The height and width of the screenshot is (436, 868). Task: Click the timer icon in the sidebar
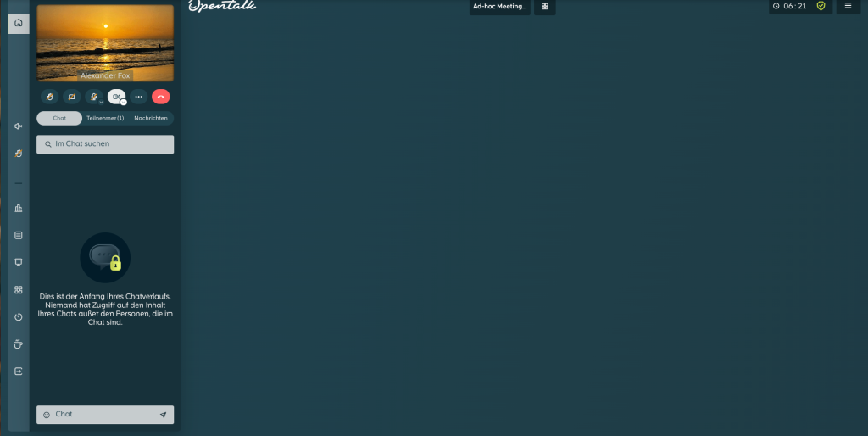pos(19,316)
